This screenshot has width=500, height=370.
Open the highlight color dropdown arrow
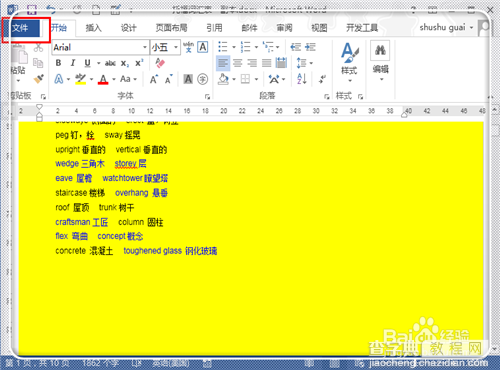91,79
